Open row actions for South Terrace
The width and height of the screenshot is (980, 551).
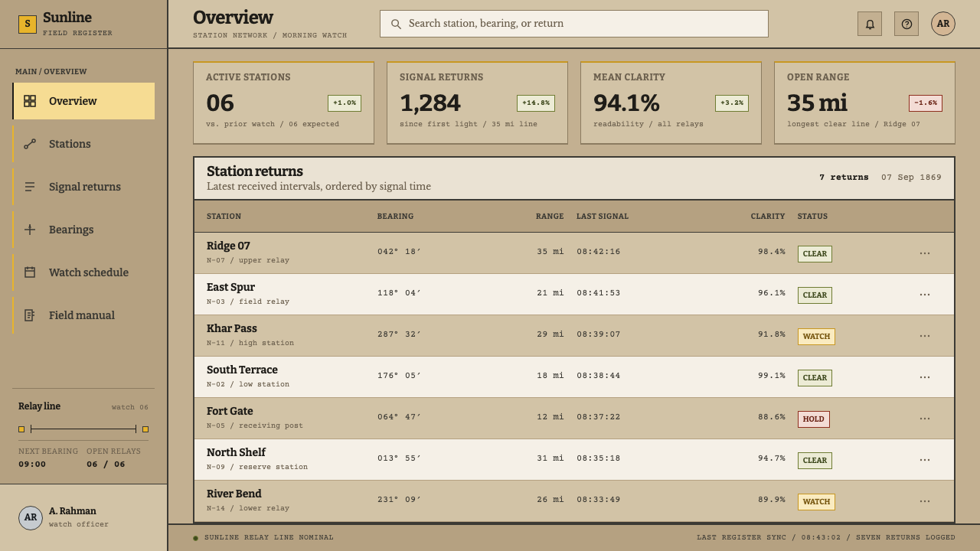[x=925, y=377]
